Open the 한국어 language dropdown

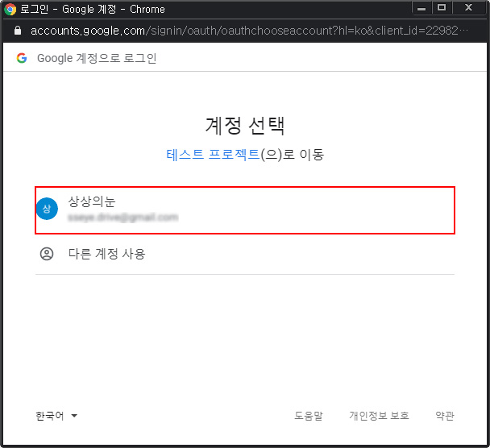point(56,416)
